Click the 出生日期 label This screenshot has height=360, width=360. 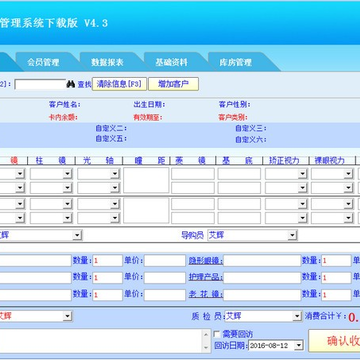(149, 105)
